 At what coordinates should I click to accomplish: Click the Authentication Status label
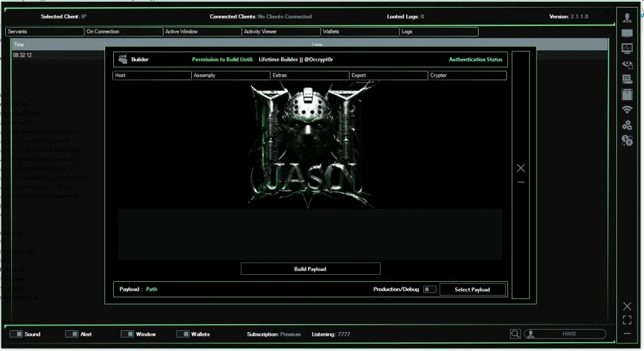point(475,60)
